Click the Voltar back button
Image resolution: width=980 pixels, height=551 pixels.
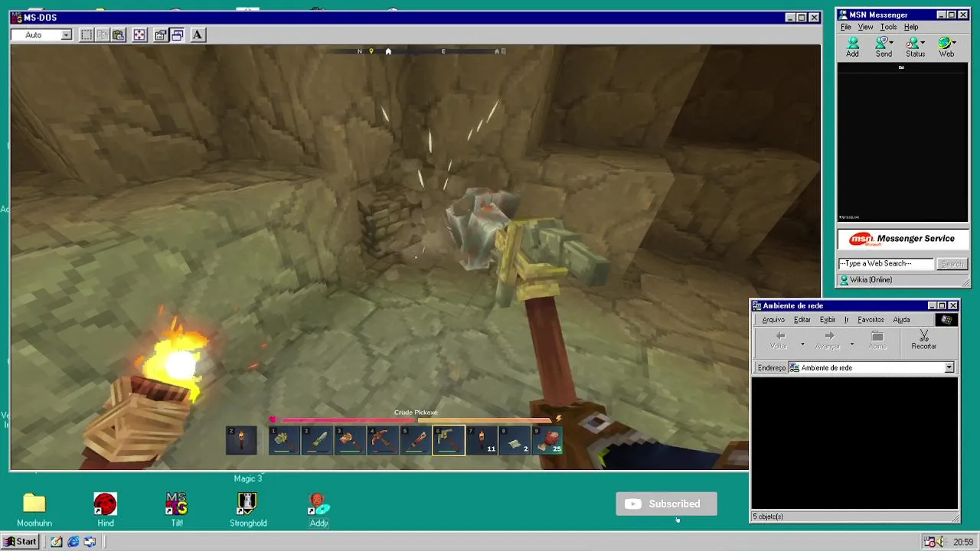pyautogui.click(x=779, y=341)
